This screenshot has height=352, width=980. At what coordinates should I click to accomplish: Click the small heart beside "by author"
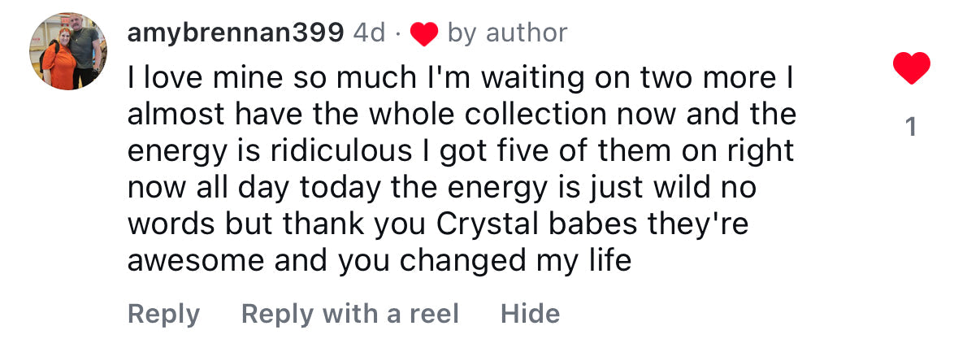point(423,33)
